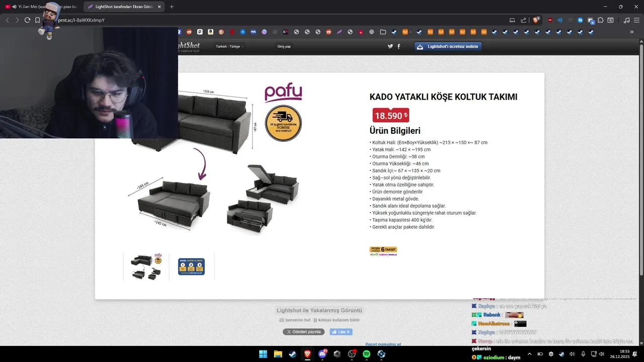Close the LightShot browser tab
This screenshot has width=644, height=362.
click(159, 7)
